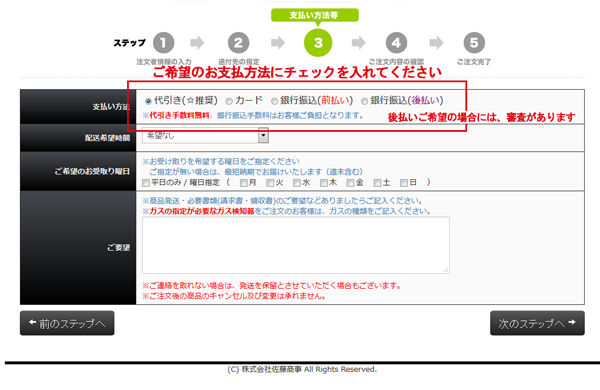
Task: Check the 土 weekday checkbox
Action: click(x=377, y=183)
